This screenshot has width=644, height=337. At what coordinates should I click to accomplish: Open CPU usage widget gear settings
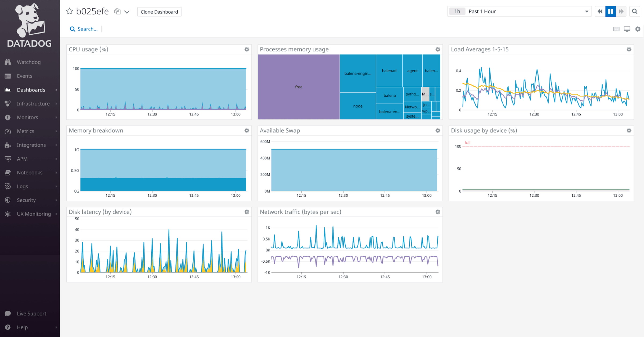[247, 49]
